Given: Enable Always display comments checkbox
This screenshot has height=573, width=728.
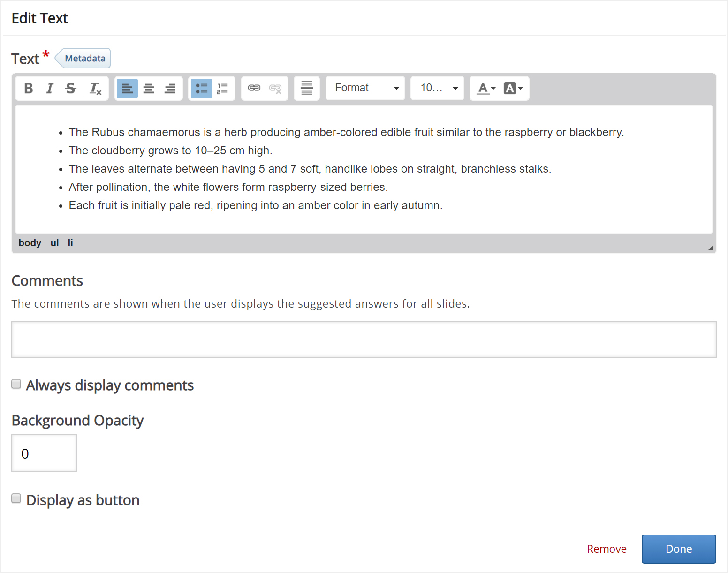Looking at the screenshot, I should (16, 384).
